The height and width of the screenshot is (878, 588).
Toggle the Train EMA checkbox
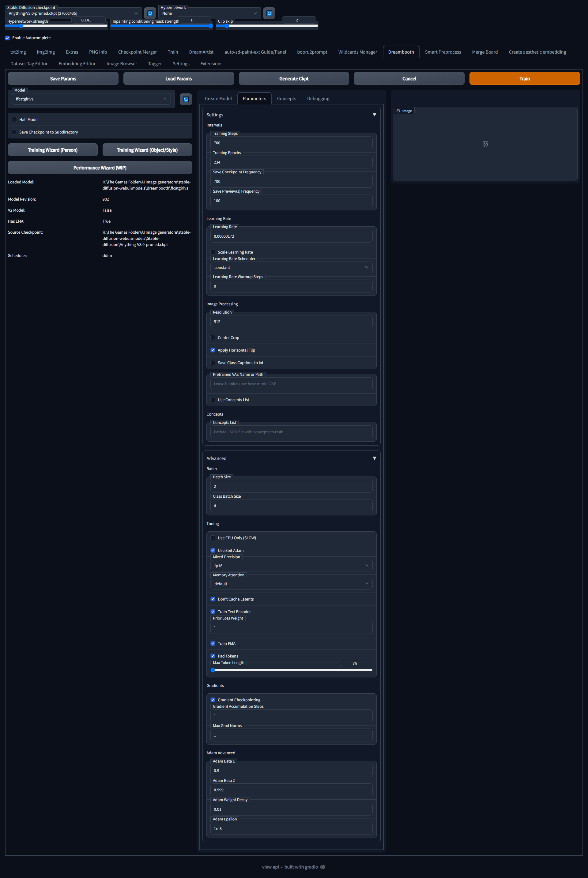pos(213,643)
